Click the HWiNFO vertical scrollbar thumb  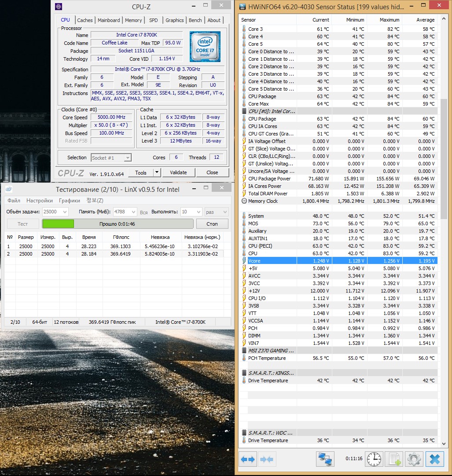pyautogui.click(x=444, y=159)
